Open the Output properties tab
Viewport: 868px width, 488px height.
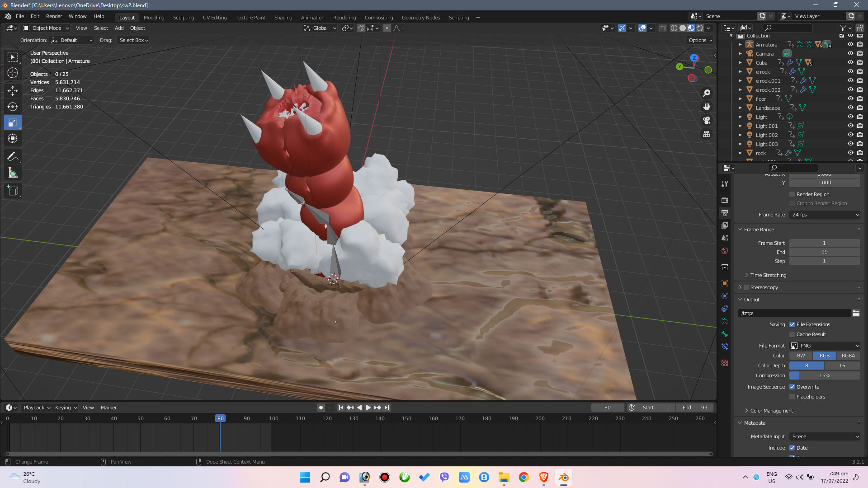tap(725, 212)
